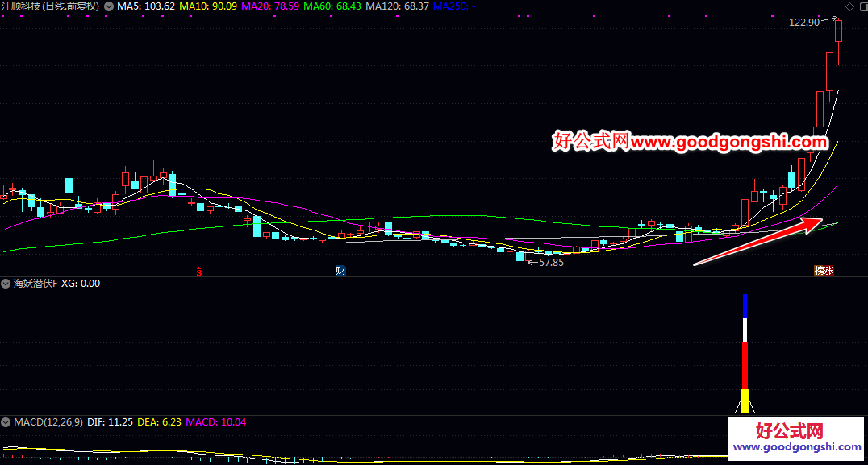Image resolution: width=868 pixels, height=465 pixels.
Task: Click the diamond icon at top right
Action: coord(849,6)
